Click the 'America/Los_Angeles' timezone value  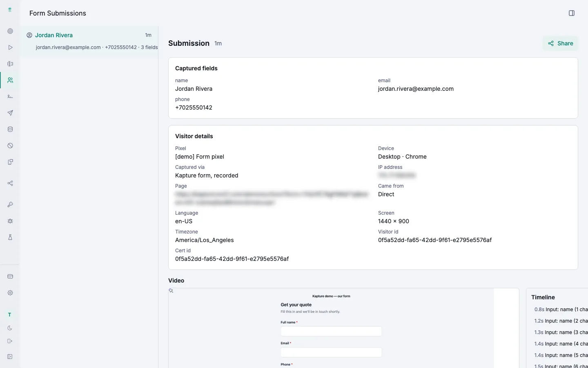click(205, 240)
